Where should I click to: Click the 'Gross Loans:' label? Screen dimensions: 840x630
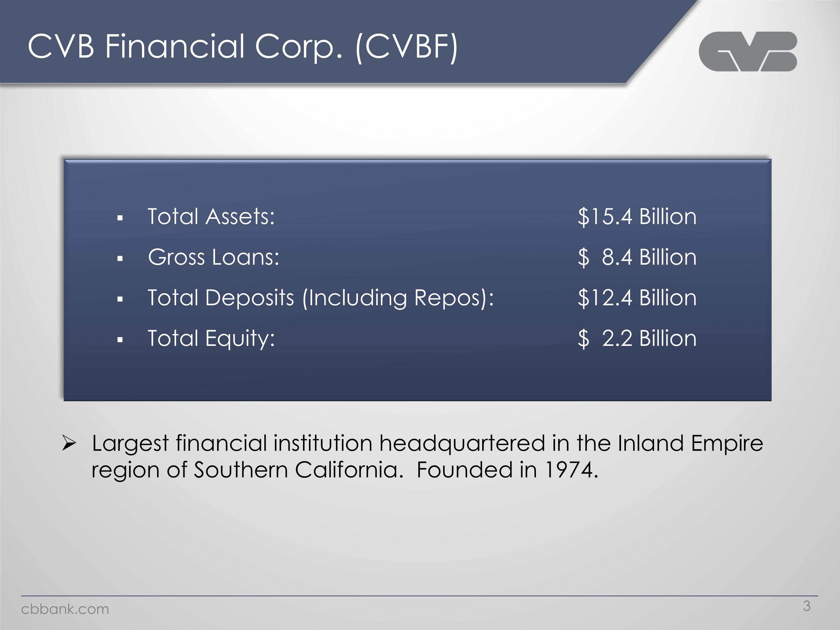tap(213, 257)
